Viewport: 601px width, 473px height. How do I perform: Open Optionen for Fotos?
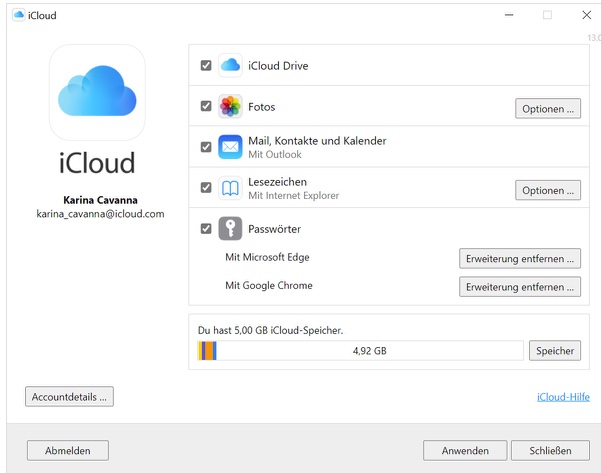548,108
